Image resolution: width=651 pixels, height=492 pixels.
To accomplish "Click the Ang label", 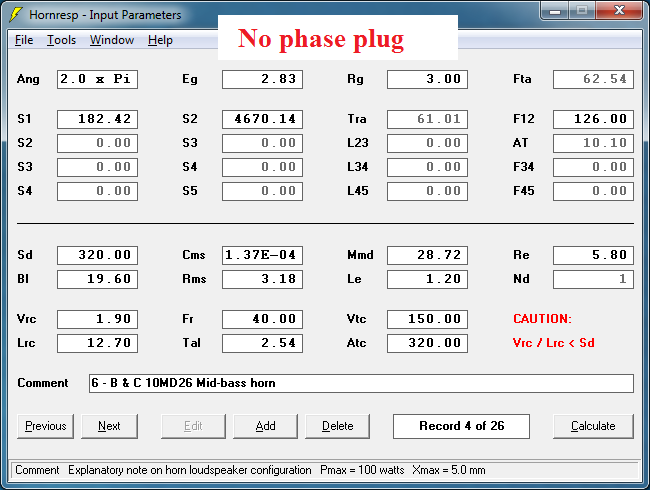I will (x=28, y=79).
